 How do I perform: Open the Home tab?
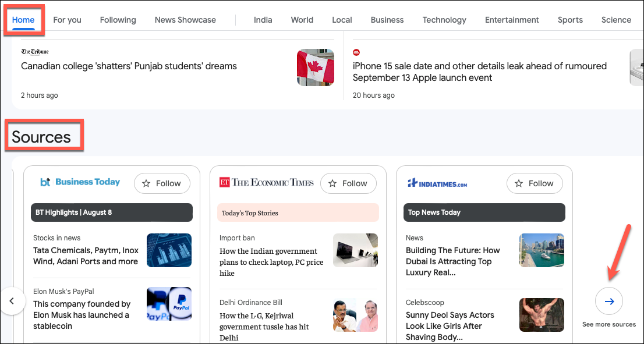pyautogui.click(x=23, y=20)
